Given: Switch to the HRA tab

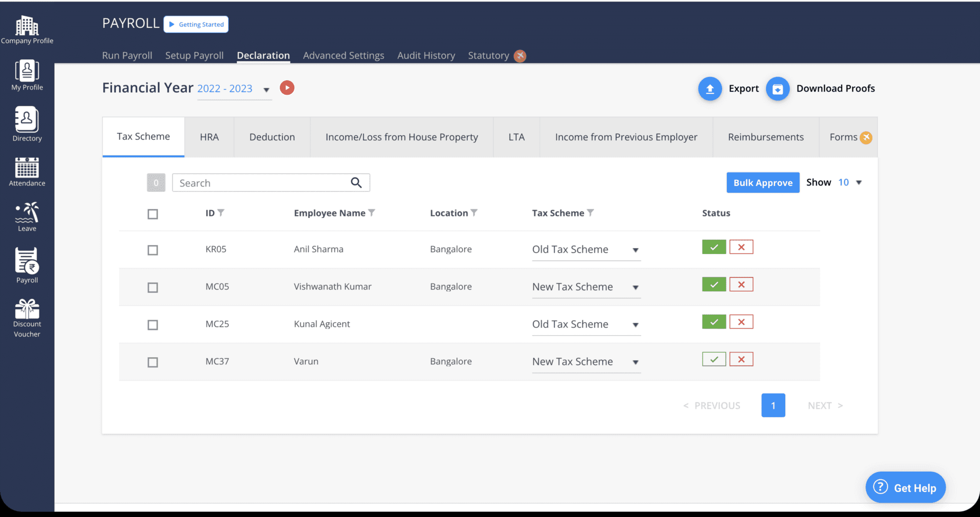Looking at the screenshot, I should [209, 137].
